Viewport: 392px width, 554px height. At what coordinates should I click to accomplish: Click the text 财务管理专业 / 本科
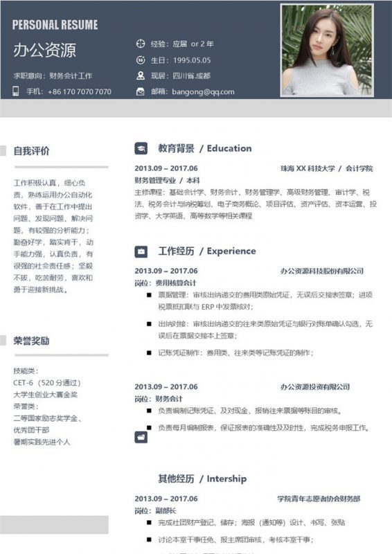(167, 181)
